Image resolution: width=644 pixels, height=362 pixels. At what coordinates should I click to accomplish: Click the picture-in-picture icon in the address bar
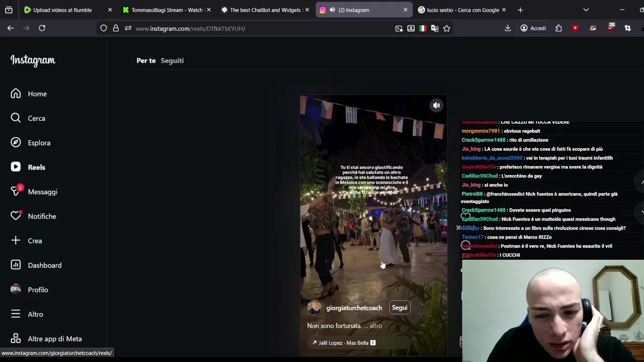coord(399,29)
